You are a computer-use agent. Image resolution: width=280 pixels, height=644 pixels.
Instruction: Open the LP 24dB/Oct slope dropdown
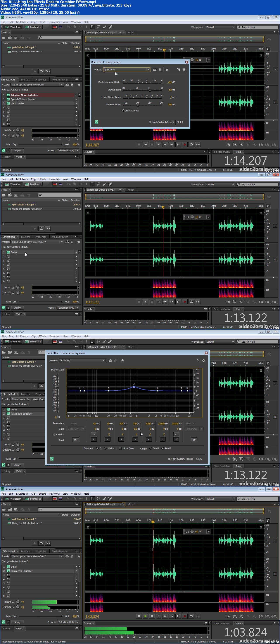click(x=194, y=429)
